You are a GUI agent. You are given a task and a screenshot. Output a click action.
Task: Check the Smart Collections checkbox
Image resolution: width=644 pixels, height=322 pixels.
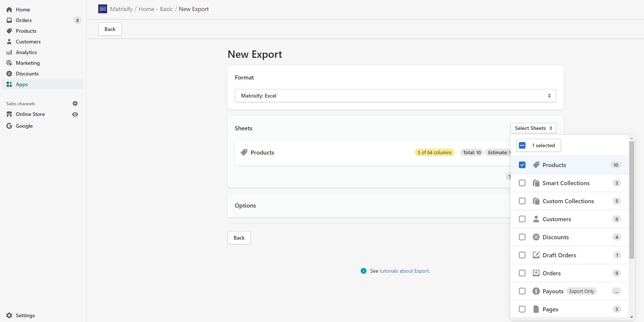[522, 183]
